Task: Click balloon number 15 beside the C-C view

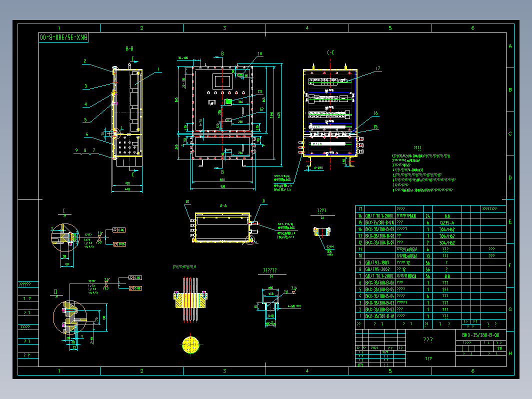Action: (x=375, y=127)
